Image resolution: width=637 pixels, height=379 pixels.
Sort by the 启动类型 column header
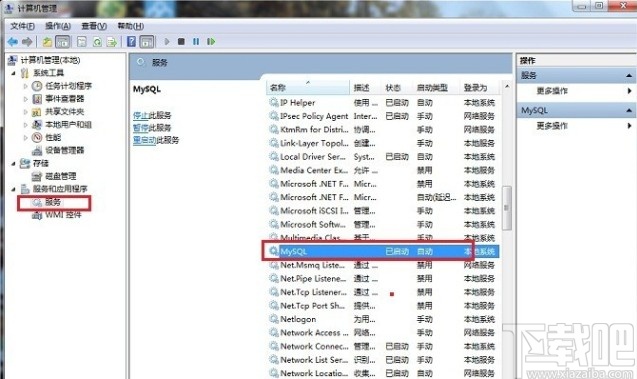pyautogui.click(x=437, y=87)
